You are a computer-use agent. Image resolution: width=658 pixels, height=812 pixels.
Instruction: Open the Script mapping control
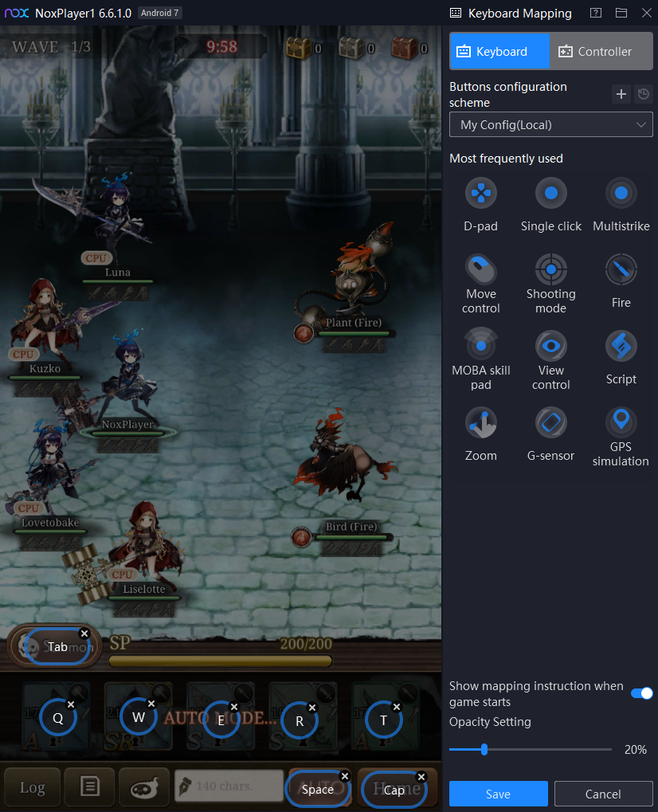(x=621, y=346)
